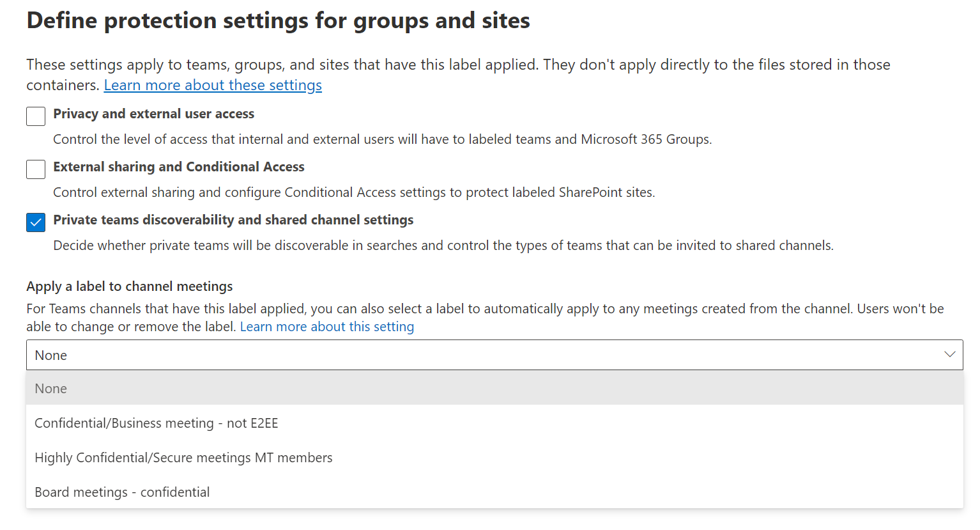Click the 'Define protection settings for groups and sites' heading
Screen dimensions: 980x530
[x=278, y=20]
